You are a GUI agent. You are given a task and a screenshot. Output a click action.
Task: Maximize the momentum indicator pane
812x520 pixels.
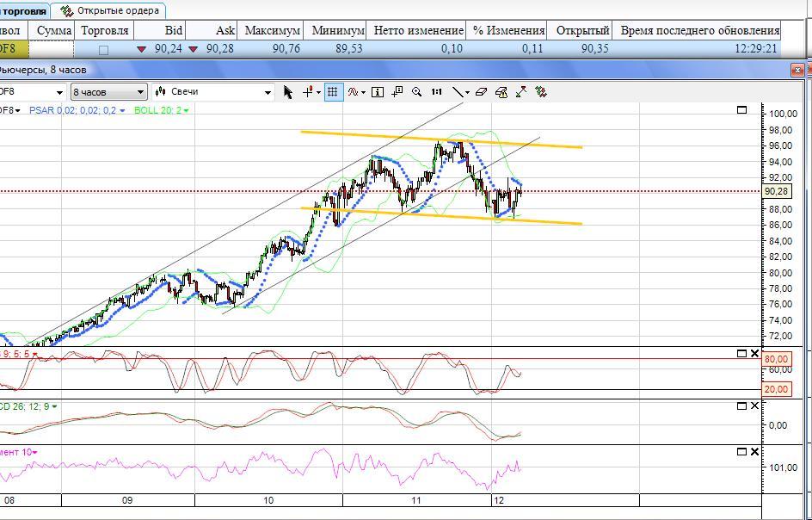(x=741, y=452)
